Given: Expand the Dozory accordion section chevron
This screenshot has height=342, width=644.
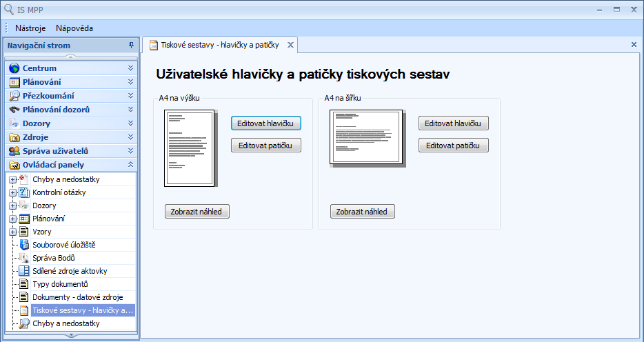Looking at the screenshot, I should point(130,123).
